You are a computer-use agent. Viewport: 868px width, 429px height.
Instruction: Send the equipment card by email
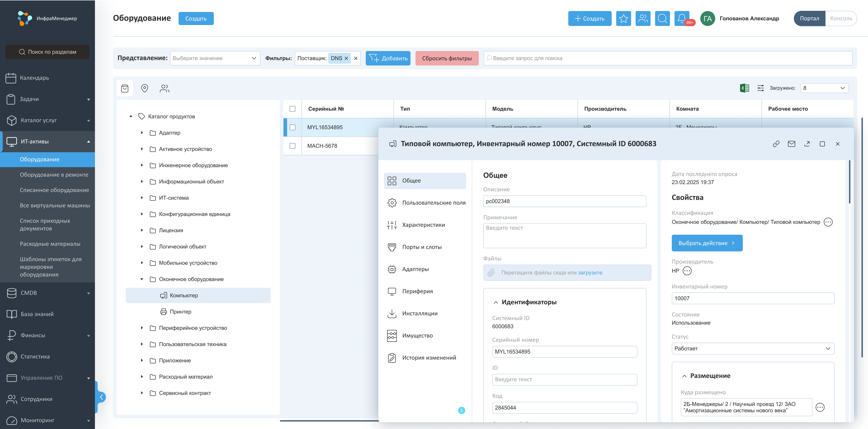coord(792,144)
